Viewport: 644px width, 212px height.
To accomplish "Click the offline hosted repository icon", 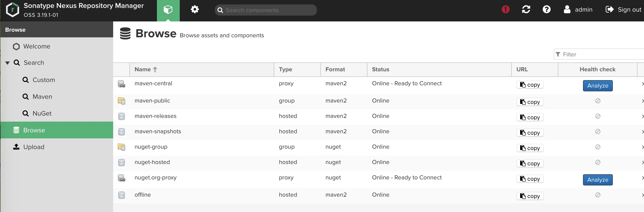I will pyautogui.click(x=122, y=195).
